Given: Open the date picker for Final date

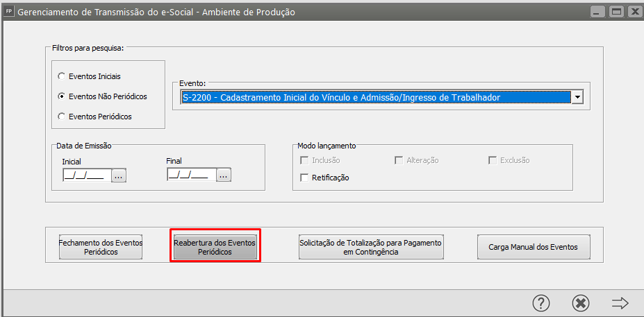Looking at the screenshot, I should (223, 175).
